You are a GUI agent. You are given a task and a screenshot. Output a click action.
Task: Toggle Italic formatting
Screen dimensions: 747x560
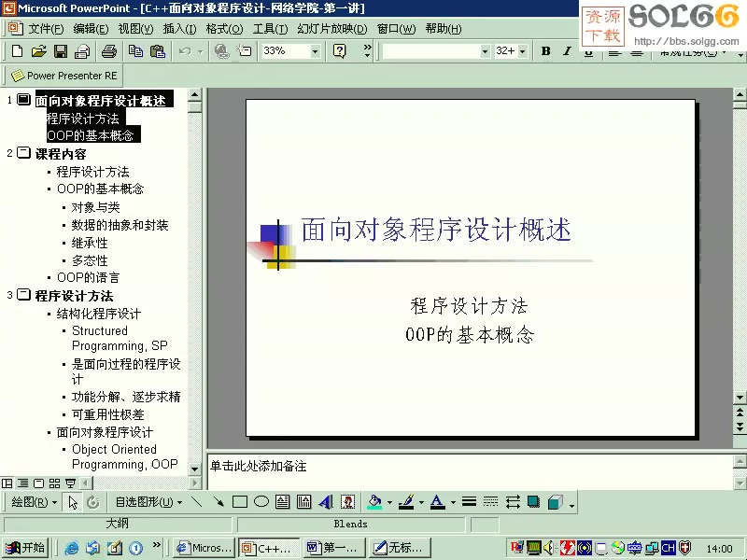click(567, 51)
